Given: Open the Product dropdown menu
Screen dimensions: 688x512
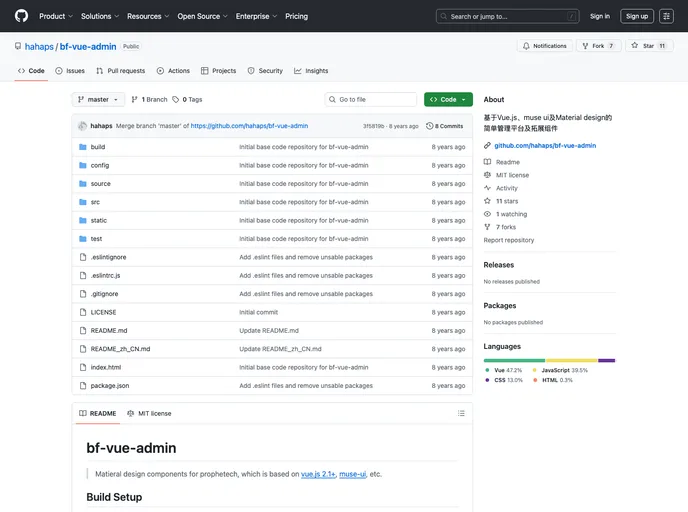Looking at the screenshot, I should click(56, 16).
